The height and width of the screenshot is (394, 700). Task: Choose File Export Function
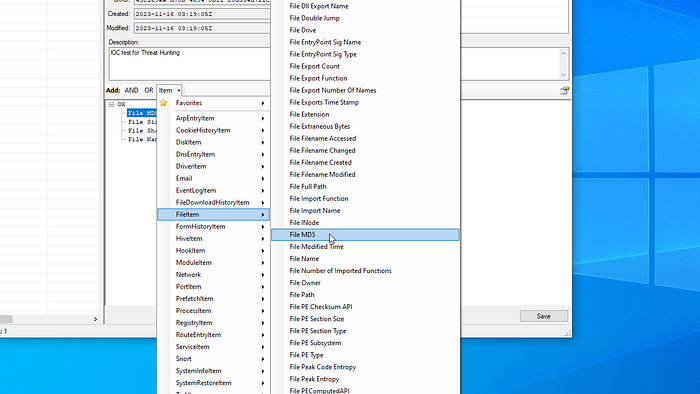[365, 79]
